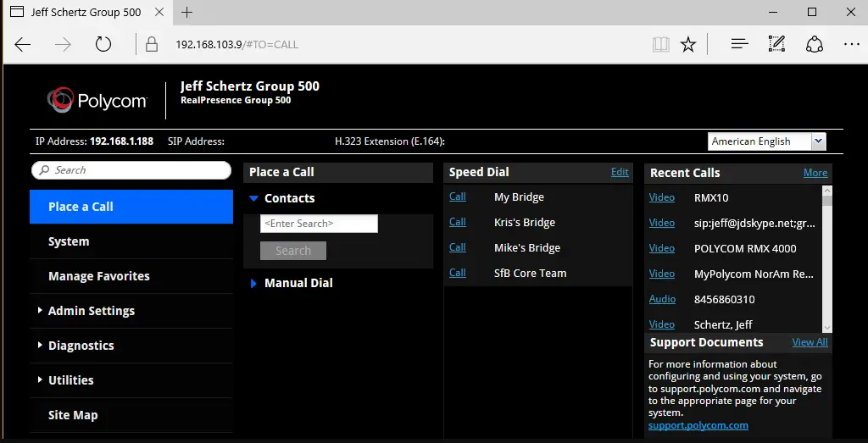Open support.polycom.com link
The width and height of the screenshot is (868, 443).
coord(698,426)
